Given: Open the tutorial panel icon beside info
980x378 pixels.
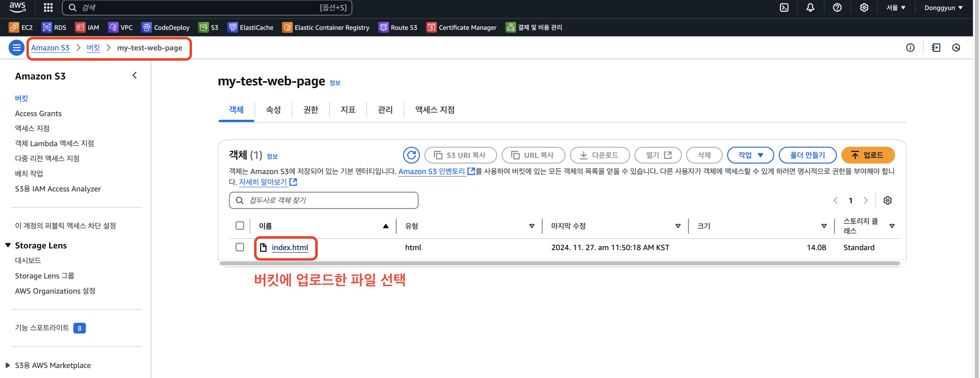Looking at the screenshot, I should point(936,47).
